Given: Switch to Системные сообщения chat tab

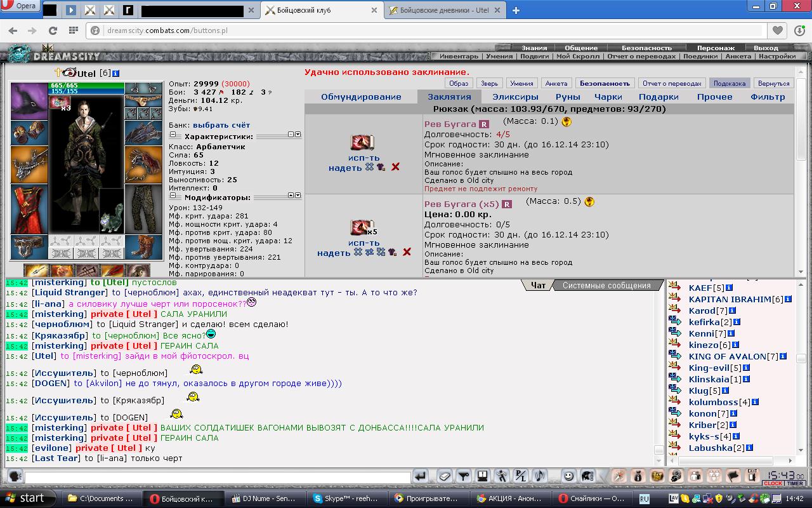Looking at the screenshot, I should tap(606, 285).
